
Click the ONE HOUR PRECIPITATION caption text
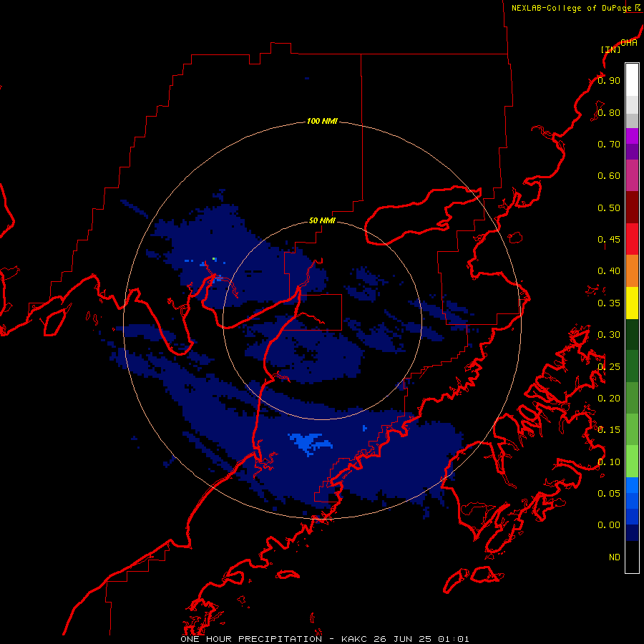[x=251, y=639]
